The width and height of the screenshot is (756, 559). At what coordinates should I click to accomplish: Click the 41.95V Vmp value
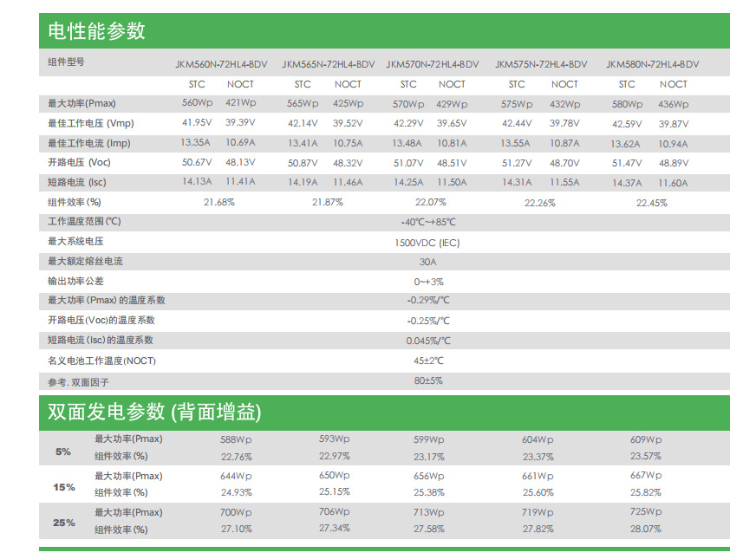(197, 123)
